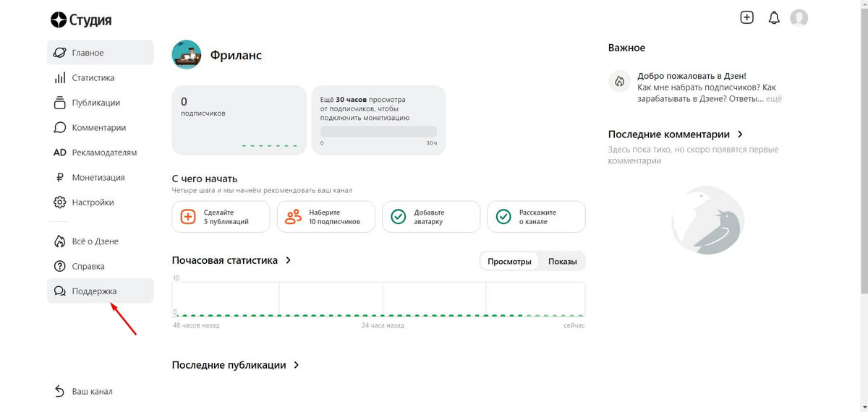868x412 pixels.
Task: Click the Фриланс channel avatar
Action: point(187,55)
